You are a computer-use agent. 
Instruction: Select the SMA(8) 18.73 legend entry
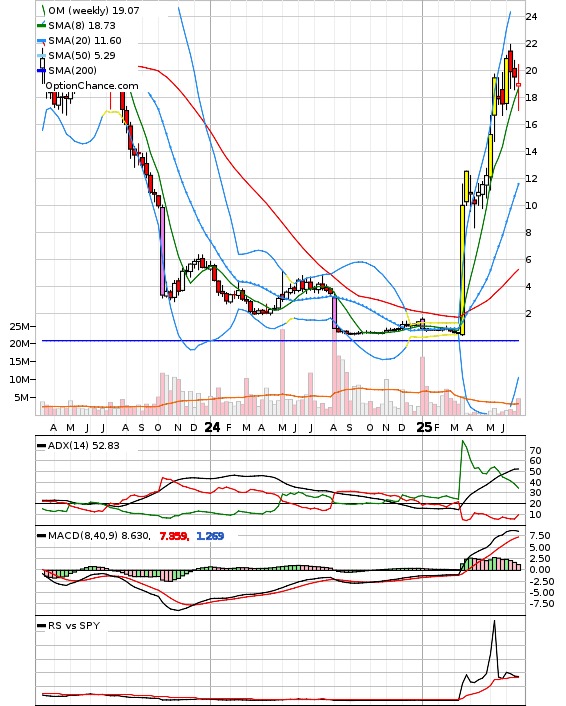82,26
